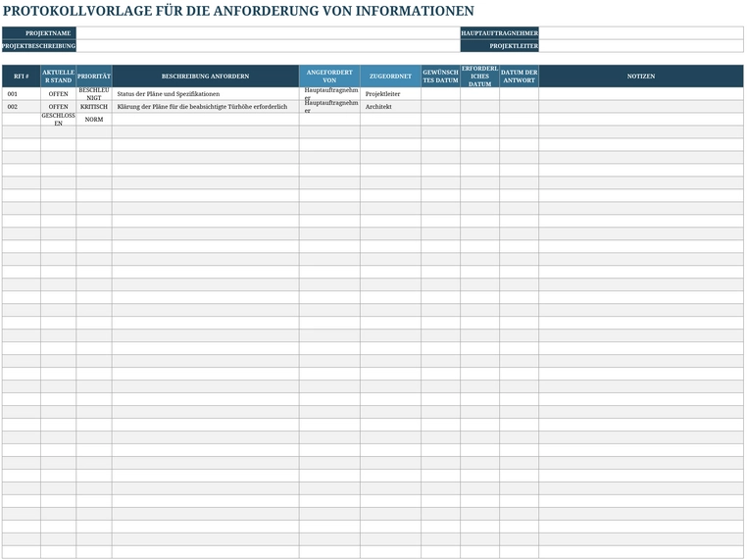Click the empty RFI # cell in the GESCHLOSSEN row
747x560 pixels.
22,120
